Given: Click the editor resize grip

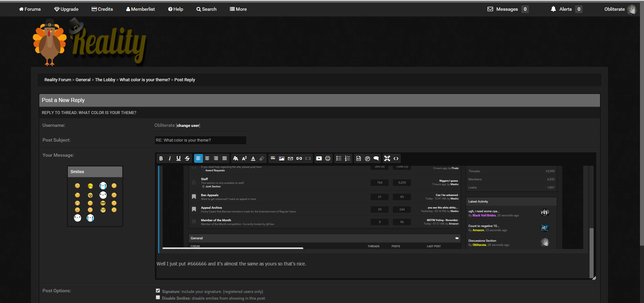Looking at the screenshot, I should pyautogui.click(x=594, y=278).
